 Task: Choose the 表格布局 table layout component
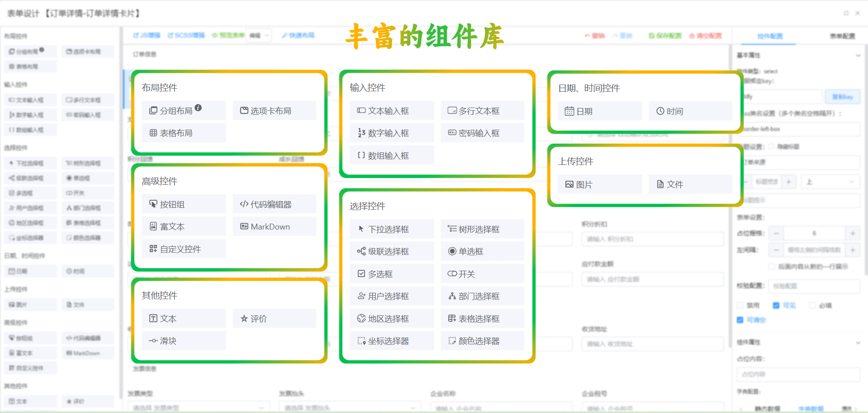click(184, 132)
